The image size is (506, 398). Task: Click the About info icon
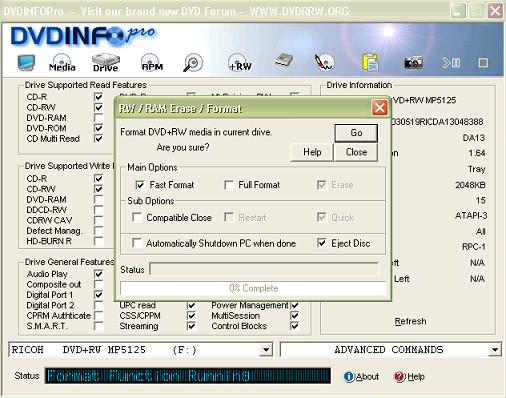[x=349, y=377]
